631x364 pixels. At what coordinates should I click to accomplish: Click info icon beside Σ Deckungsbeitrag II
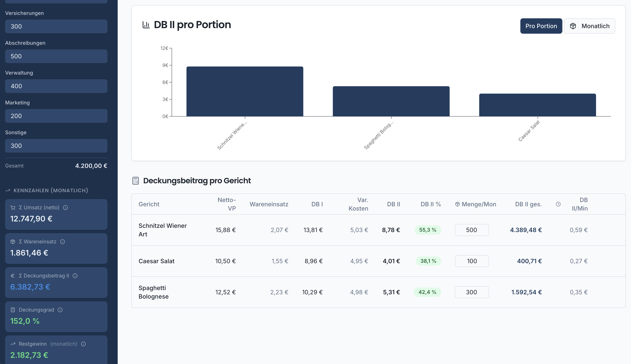tap(75, 276)
